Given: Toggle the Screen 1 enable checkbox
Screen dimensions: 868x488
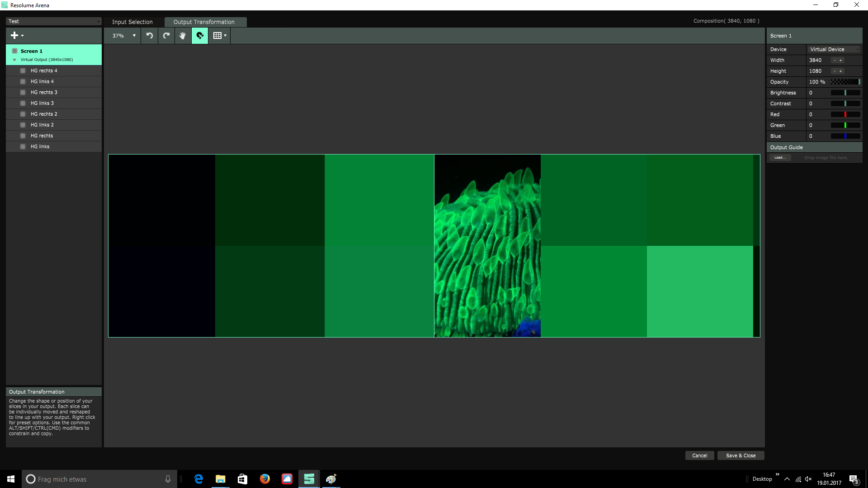Looking at the screenshot, I should (x=14, y=51).
